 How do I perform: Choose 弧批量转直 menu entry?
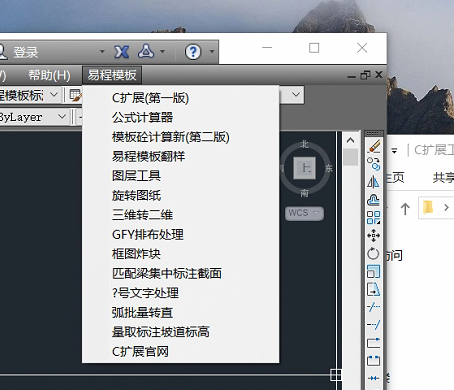pyautogui.click(x=180, y=313)
